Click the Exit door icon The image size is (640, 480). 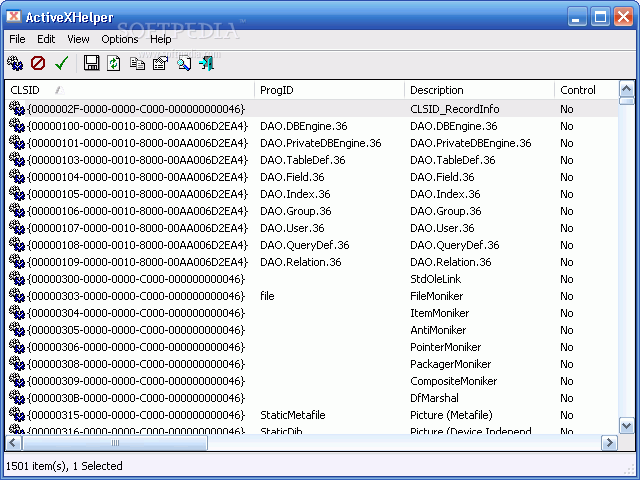tap(207, 63)
